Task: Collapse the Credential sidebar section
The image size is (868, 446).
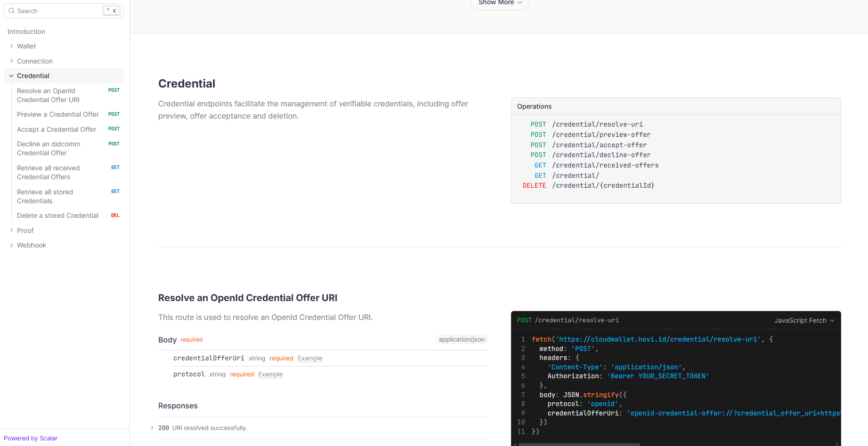Action: click(x=11, y=76)
